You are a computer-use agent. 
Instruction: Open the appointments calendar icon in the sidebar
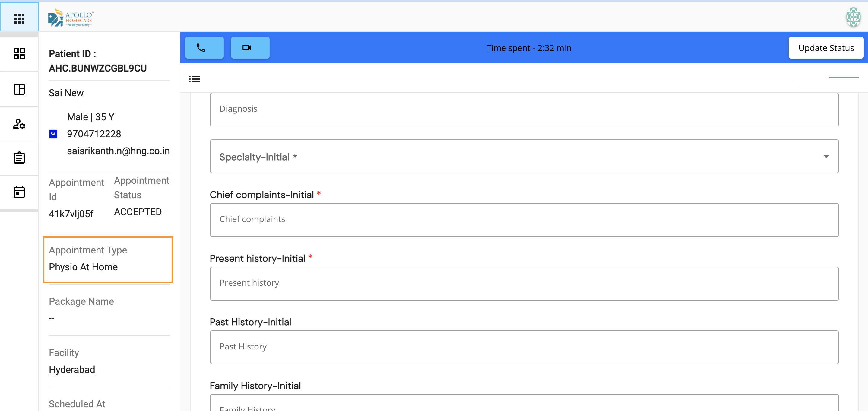[19, 192]
